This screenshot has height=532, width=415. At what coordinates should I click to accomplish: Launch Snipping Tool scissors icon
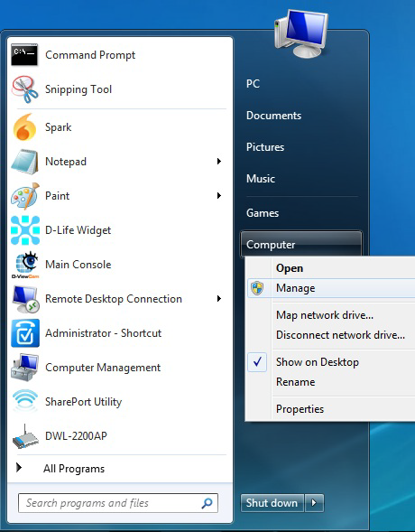pos(24,89)
